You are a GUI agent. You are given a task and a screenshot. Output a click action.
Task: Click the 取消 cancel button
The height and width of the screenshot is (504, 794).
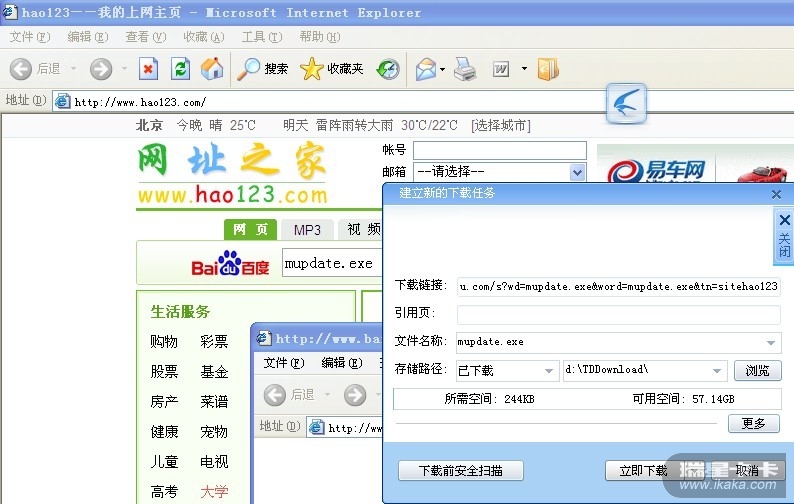point(747,471)
